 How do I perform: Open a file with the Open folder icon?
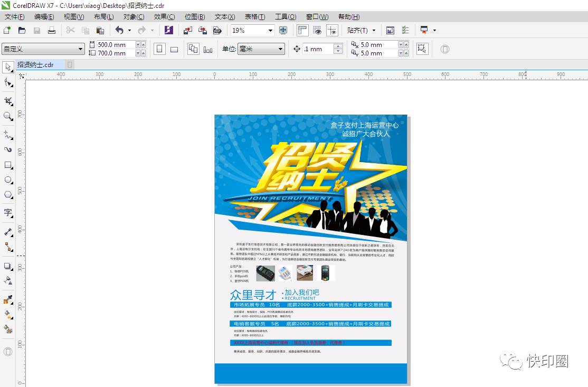coord(22,31)
